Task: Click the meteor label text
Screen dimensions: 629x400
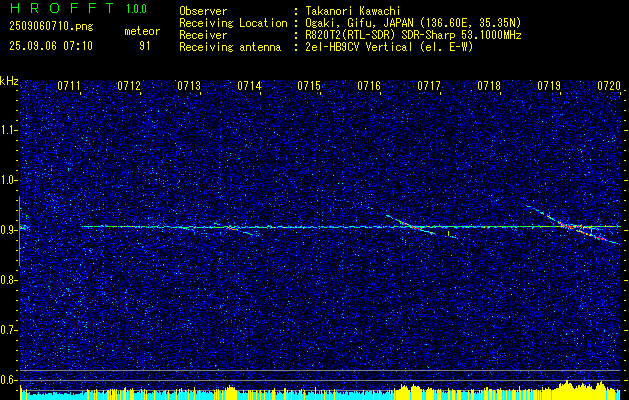Action: click(x=142, y=31)
